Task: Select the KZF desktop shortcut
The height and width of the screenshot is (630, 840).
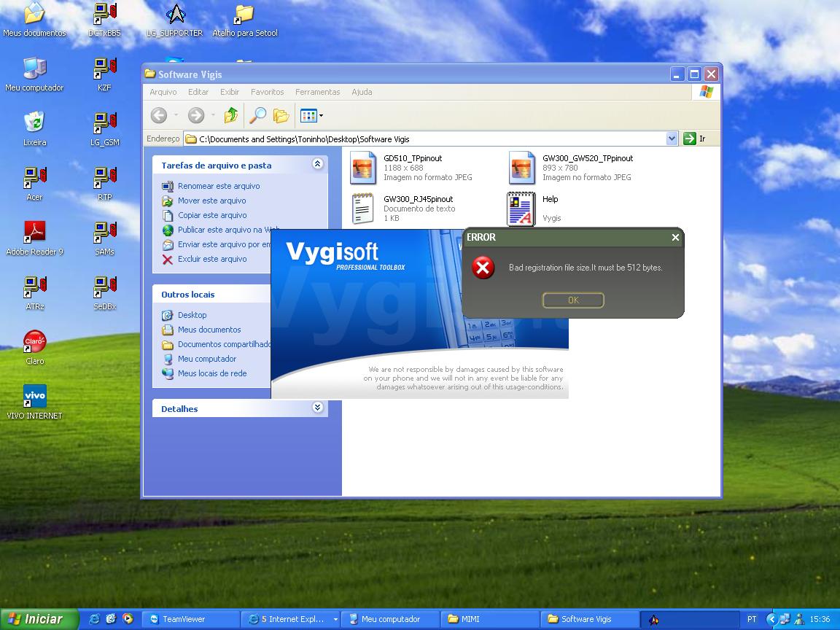Action: [104, 74]
